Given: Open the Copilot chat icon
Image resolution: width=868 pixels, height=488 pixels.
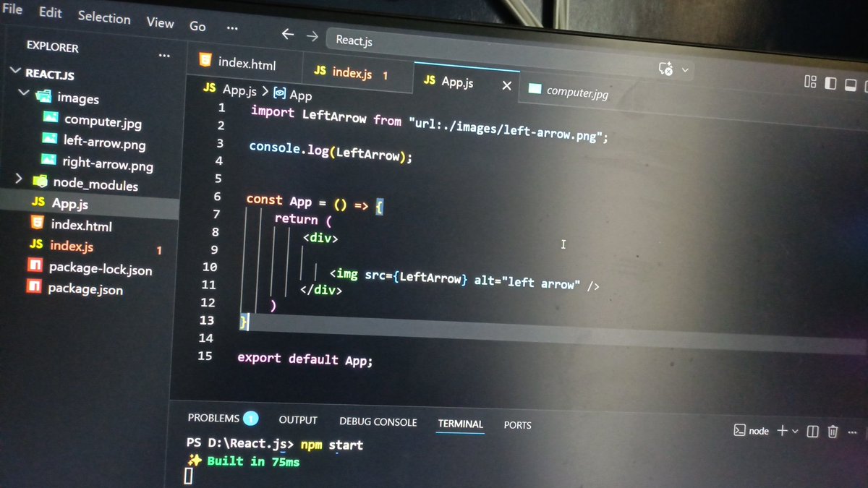Looking at the screenshot, I should (666, 69).
